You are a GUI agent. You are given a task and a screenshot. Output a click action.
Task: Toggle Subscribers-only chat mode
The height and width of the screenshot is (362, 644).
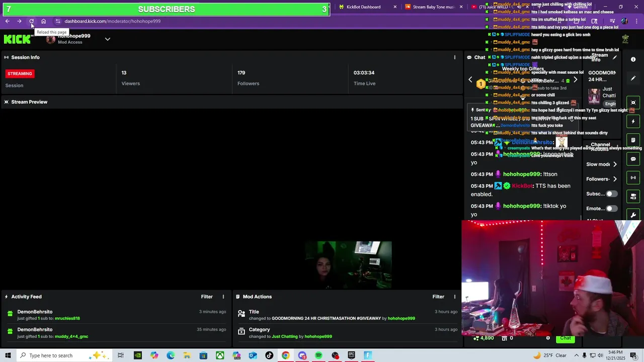point(611,194)
